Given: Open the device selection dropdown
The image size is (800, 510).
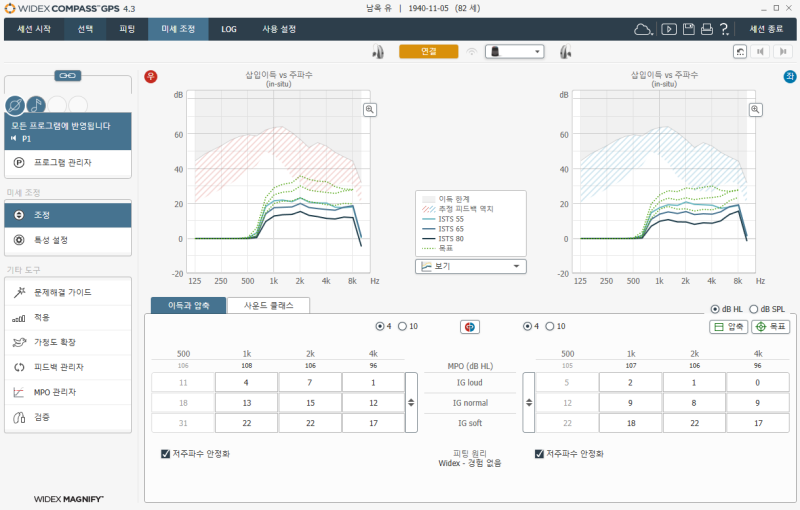Looking at the screenshot, I should click(514, 52).
